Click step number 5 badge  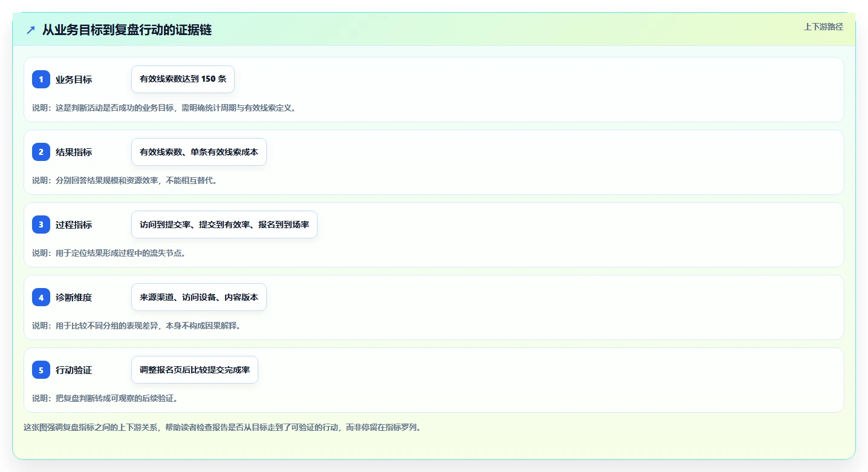click(x=41, y=370)
